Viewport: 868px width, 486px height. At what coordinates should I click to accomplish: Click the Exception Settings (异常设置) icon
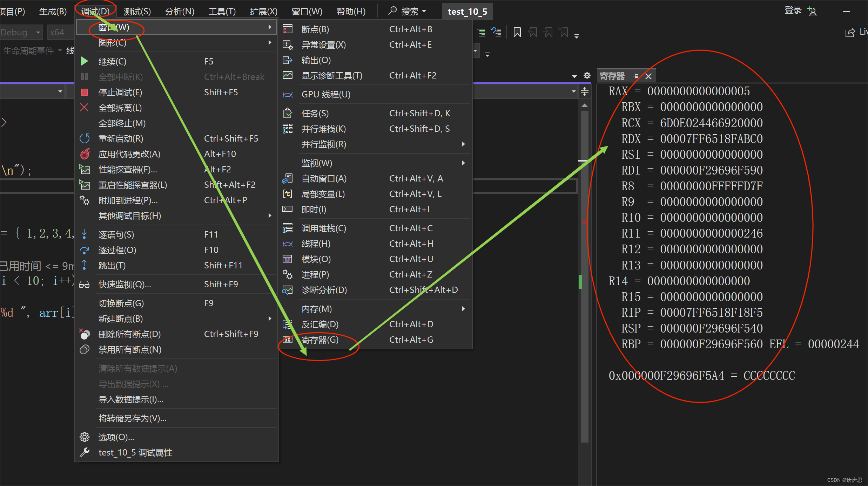(288, 45)
